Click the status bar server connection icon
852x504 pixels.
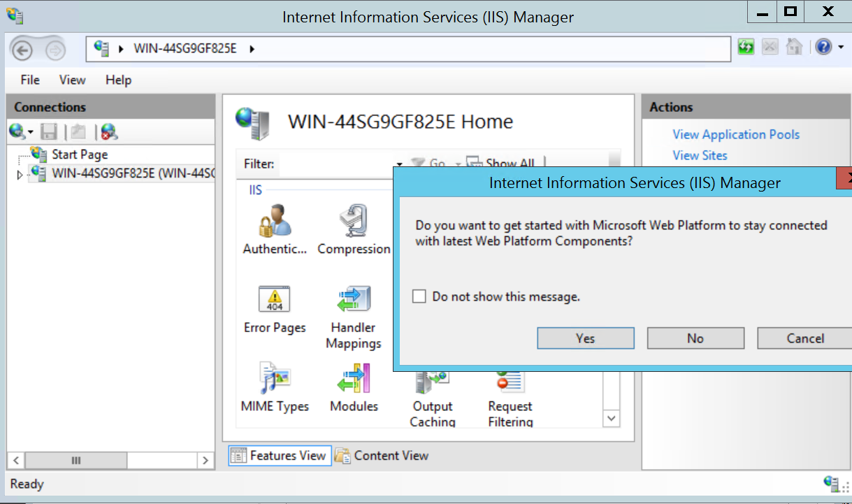[x=830, y=483]
